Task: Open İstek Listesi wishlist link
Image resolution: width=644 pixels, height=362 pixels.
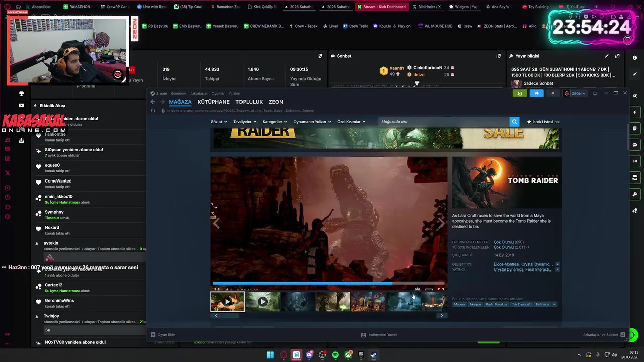Action: click(x=543, y=122)
